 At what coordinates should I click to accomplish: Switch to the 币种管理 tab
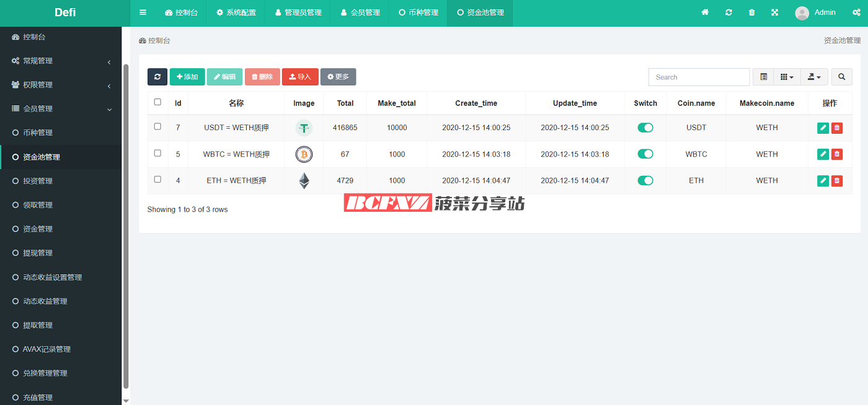[x=418, y=12]
